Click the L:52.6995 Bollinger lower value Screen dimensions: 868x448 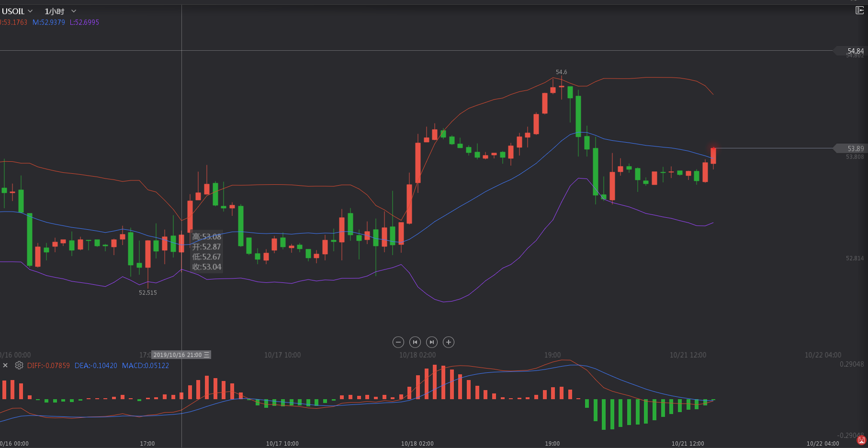pyautogui.click(x=84, y=22)
